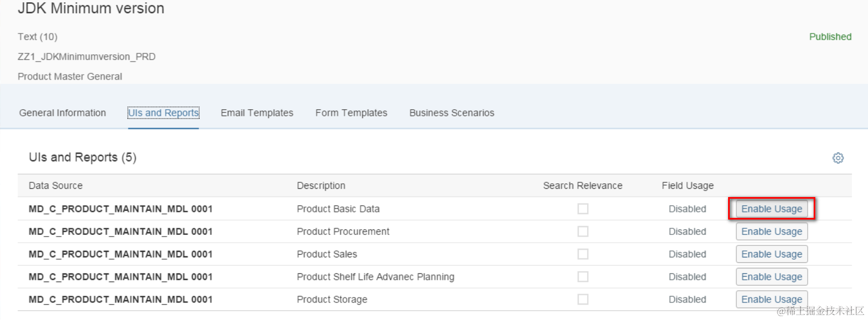Click the Data Source column header
Image resolution: width=868 pixels, height=320 pixels.
tap(55, 186)
